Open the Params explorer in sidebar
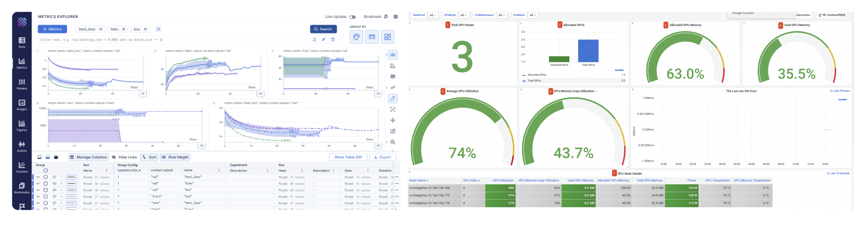The width and height of the screenshot is (868, 226). point(22,83)
